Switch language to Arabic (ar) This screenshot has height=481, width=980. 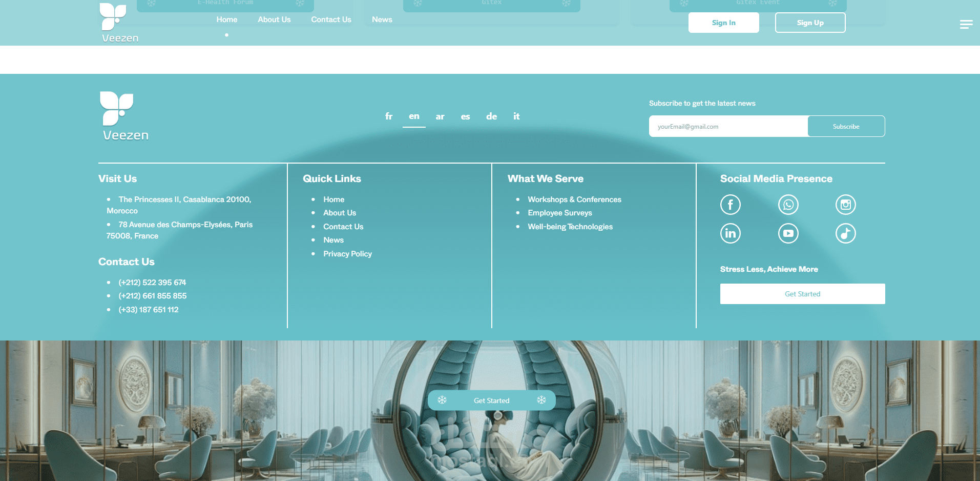tap(440, 116)
